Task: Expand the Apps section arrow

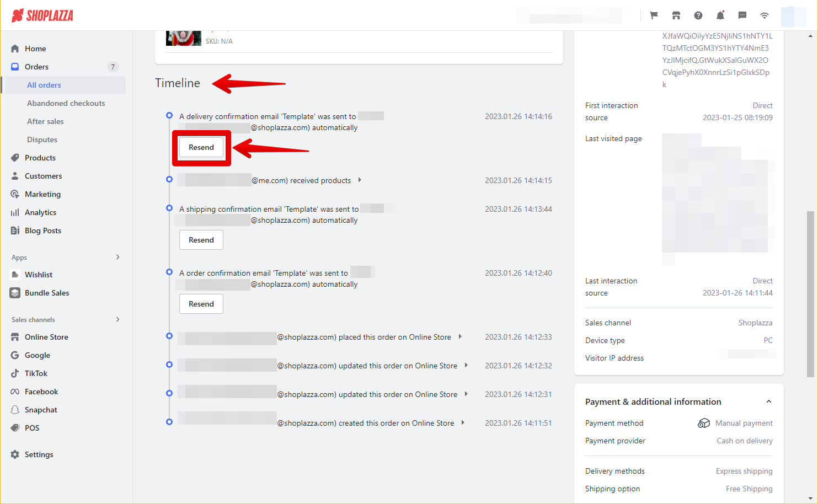Action: 117,257
